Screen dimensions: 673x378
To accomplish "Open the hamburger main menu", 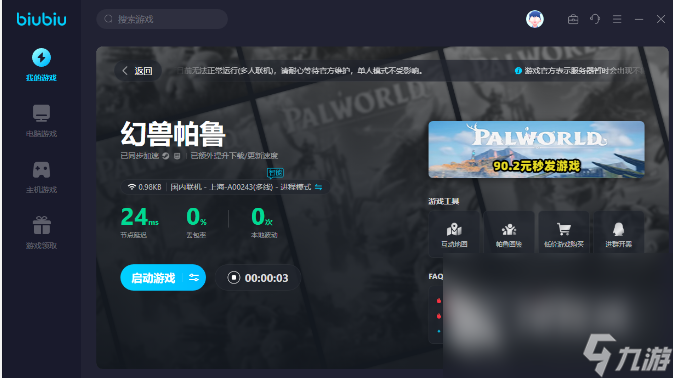I will tap(617, 19).
